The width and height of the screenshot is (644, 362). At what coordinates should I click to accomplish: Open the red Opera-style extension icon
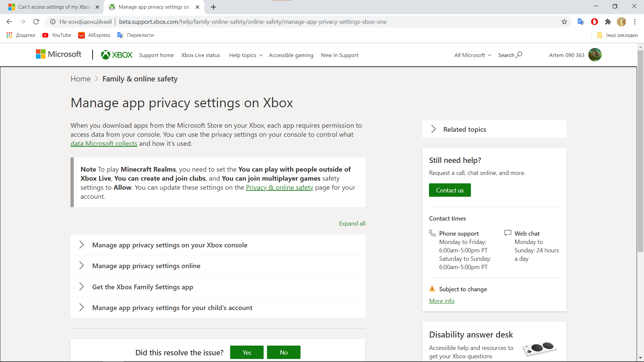point(594,22)
